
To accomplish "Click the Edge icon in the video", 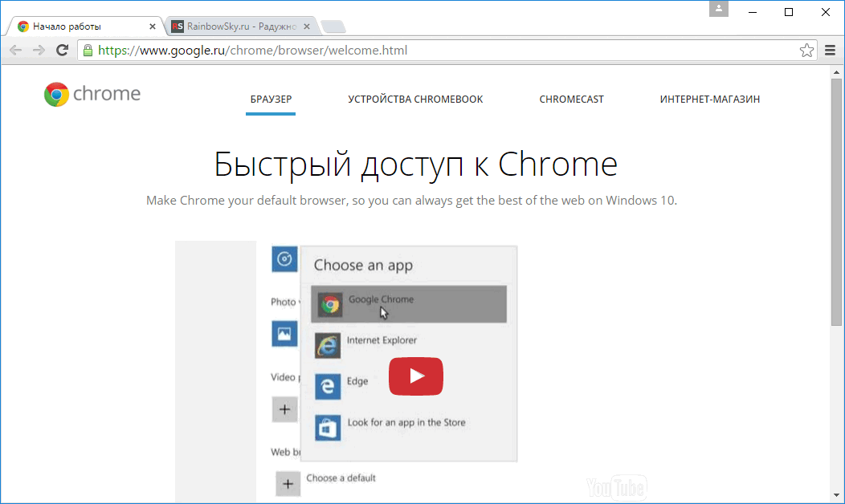I will click(x=328, y=387).
